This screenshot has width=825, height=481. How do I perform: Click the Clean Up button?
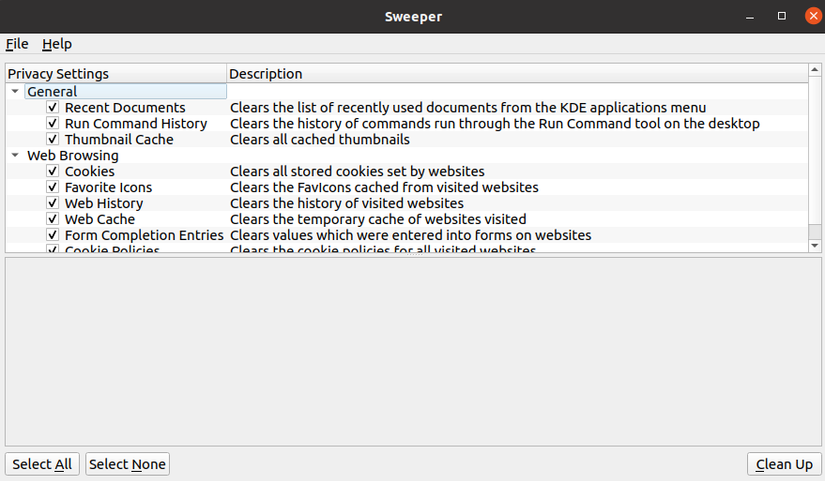[784, 464]
